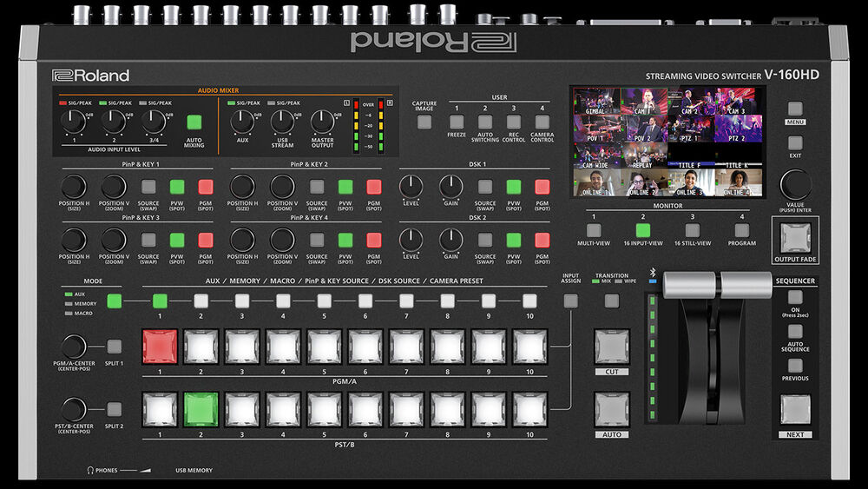Viewport: 868px width, 489px height.
Task: Click the ONLINE 1 thumbnail on display
Action: (x=597, y=182)
